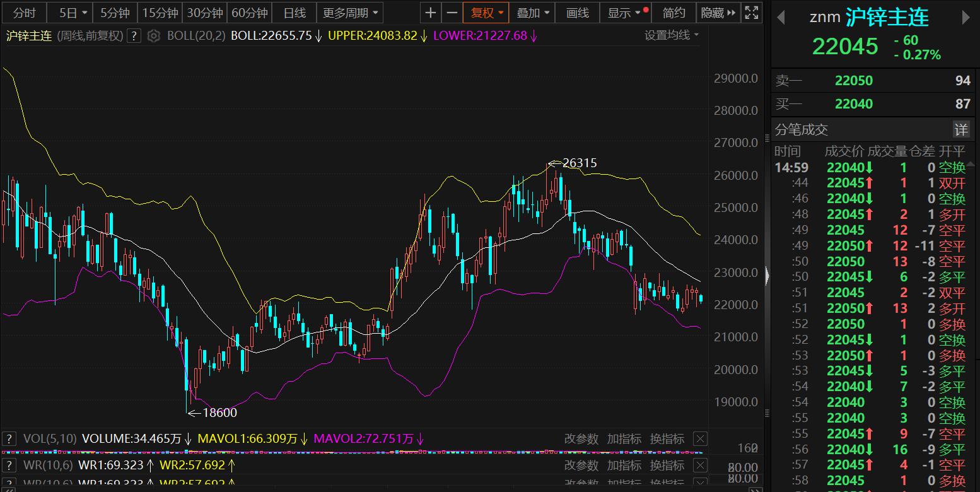Open help for VOL indicator
The height and width of the screenshot is (492, 980).
pos(9,439)
